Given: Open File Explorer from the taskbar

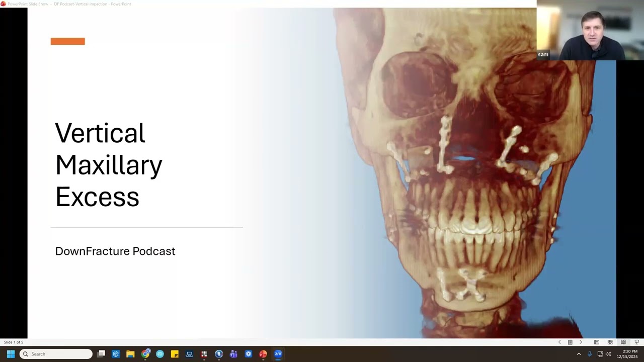Looking at the screenshot, I should 130,354.
